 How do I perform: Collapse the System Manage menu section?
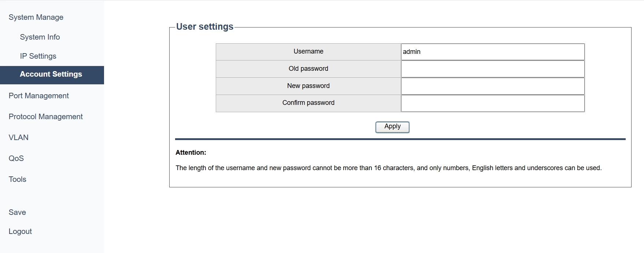[x=36, y=17]
